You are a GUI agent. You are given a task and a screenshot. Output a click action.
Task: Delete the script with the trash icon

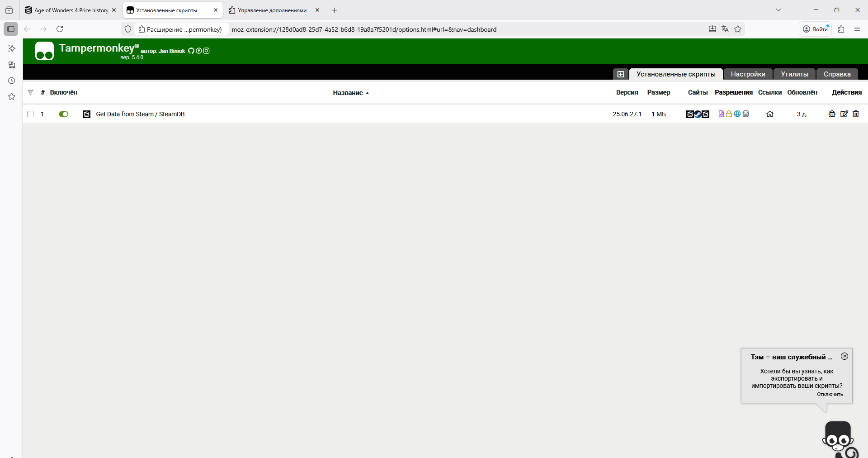point(856,114)
